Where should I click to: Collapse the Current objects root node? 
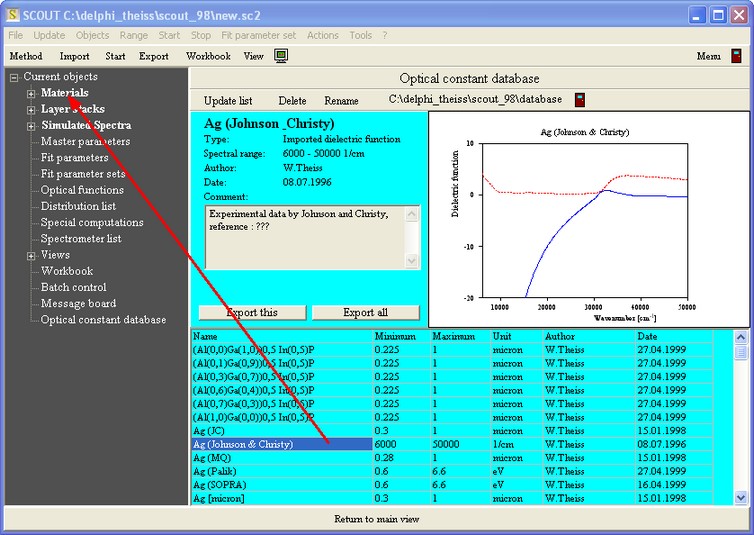pyautogui.click(x=14, y=77)
